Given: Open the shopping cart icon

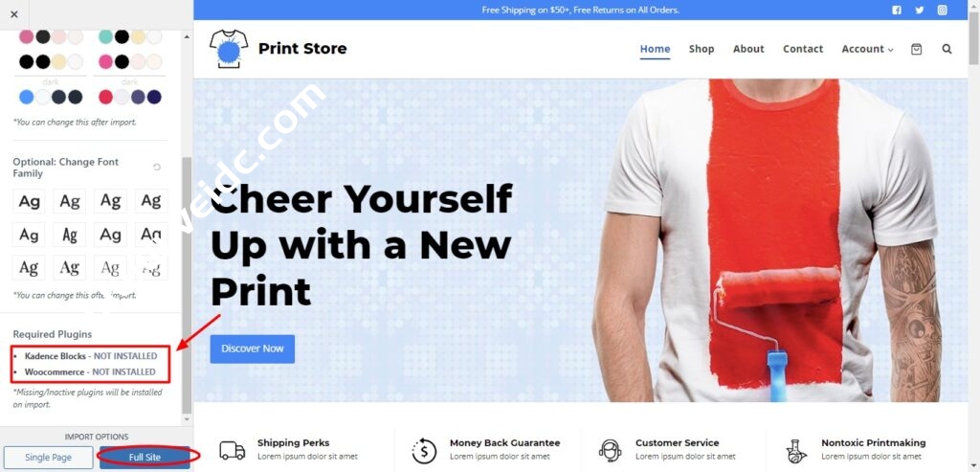Looking at the screenshot, I should (x=916, y=49).
